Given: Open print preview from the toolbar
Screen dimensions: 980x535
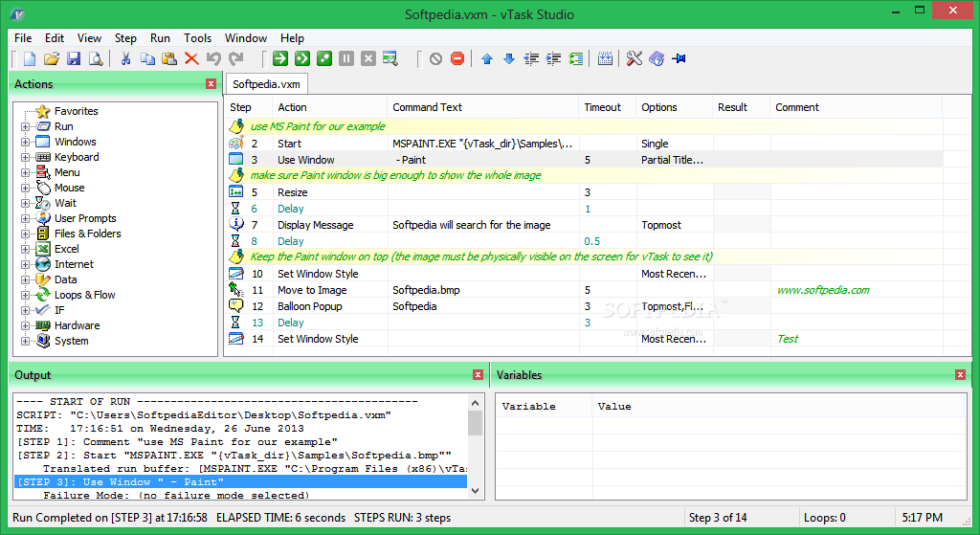Looking at the screenshot, I should [x=96, y=58].
